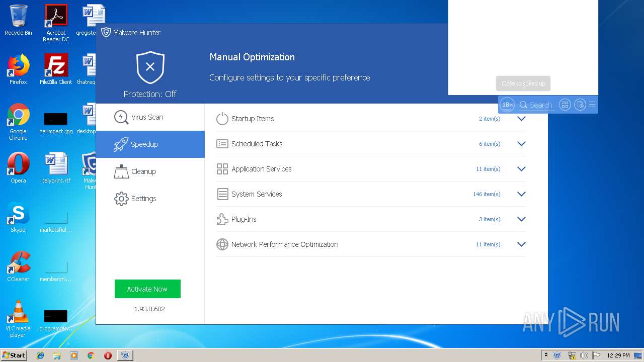The height and width of the screenshot is (362, 644).
Task: Expand the Startup Items section
Action: [x=521, y=119]
